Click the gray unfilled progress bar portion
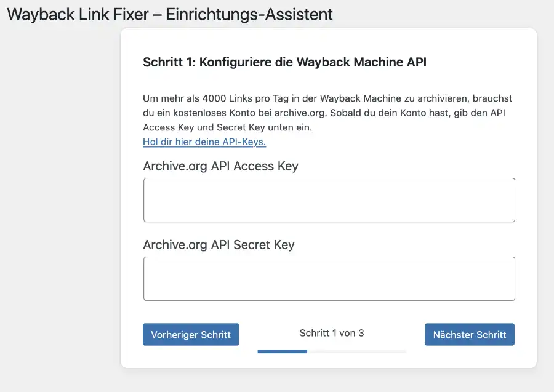 (x=357, y=351)
